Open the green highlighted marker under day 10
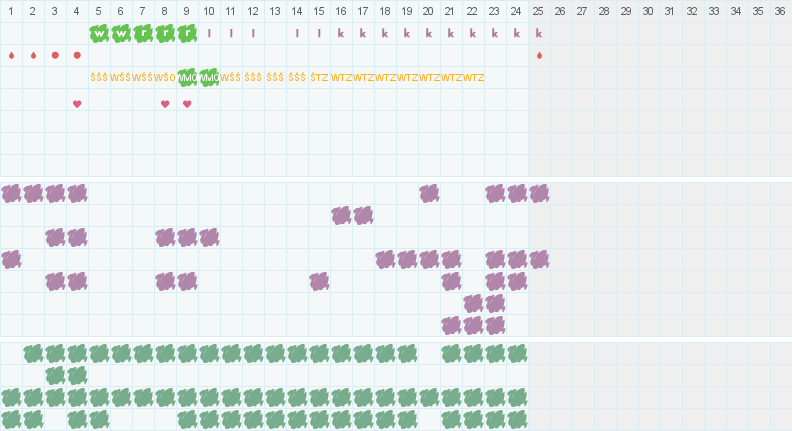Viewport: 792px width, 431px height. coord(209,77)
